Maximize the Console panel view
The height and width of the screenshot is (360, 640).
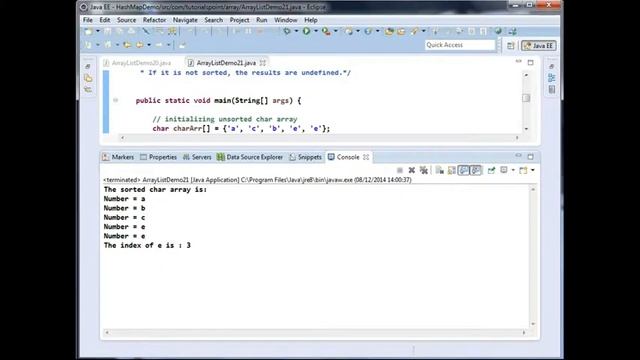[531, 156]
